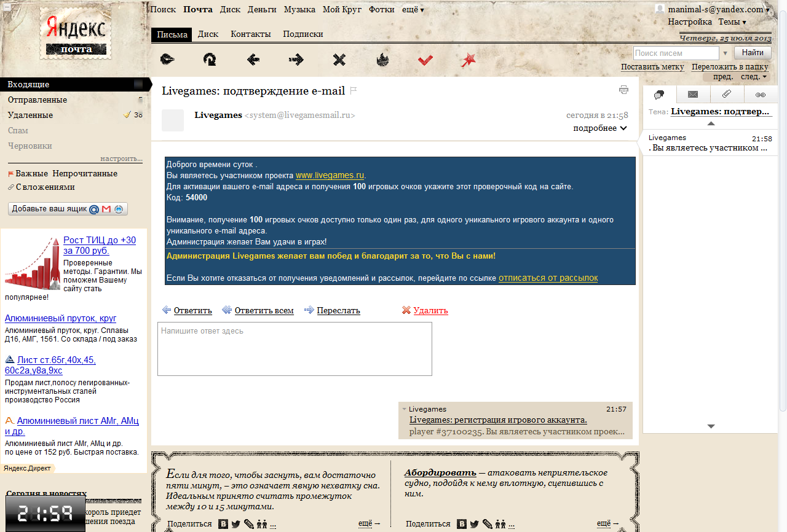Click the Добавьте ваш ящик button
Screen dimensions: 787x532
[68, 209]
